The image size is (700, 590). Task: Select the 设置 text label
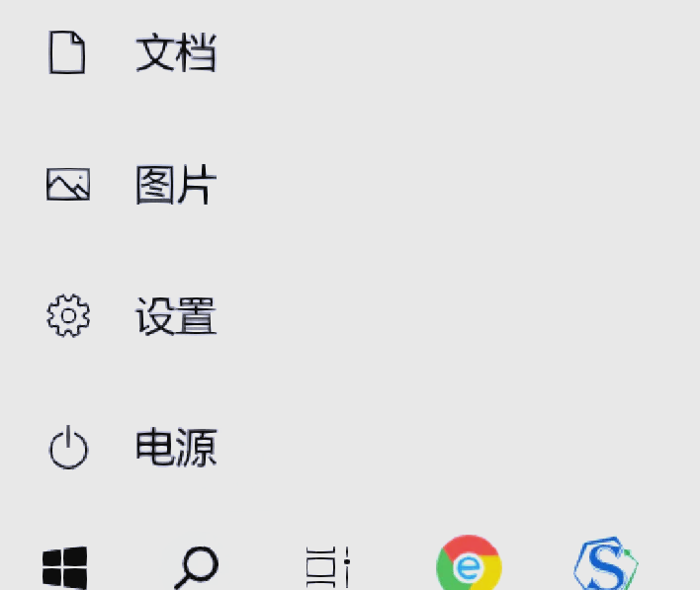(x=176, y=315)
